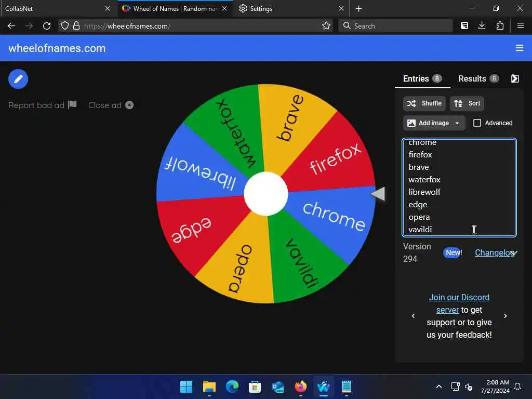The height and width of the screenshot is (399, 532).
Task: Open Add image dropdown
Action: click(x=433, y=123)
